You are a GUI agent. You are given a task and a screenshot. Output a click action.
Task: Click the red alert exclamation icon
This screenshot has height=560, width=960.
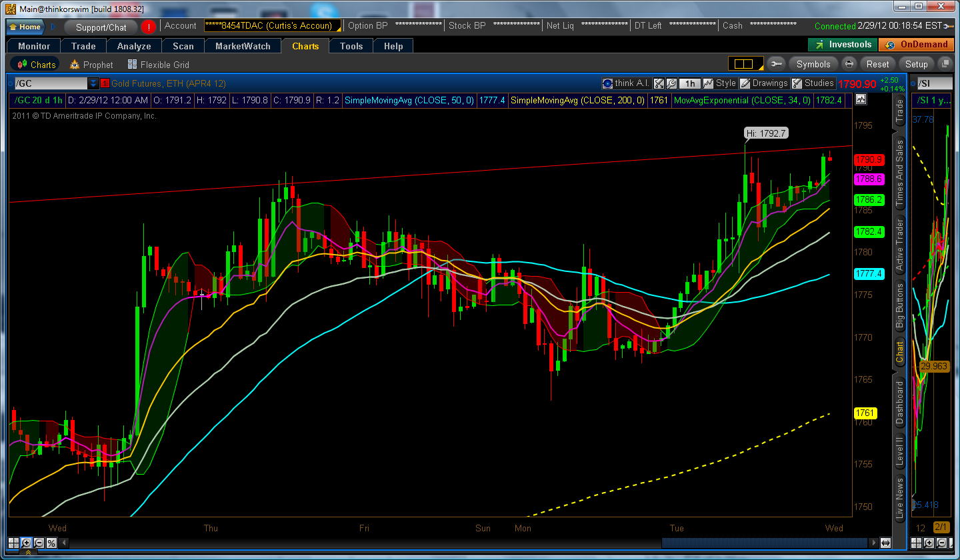pos(148,27)
